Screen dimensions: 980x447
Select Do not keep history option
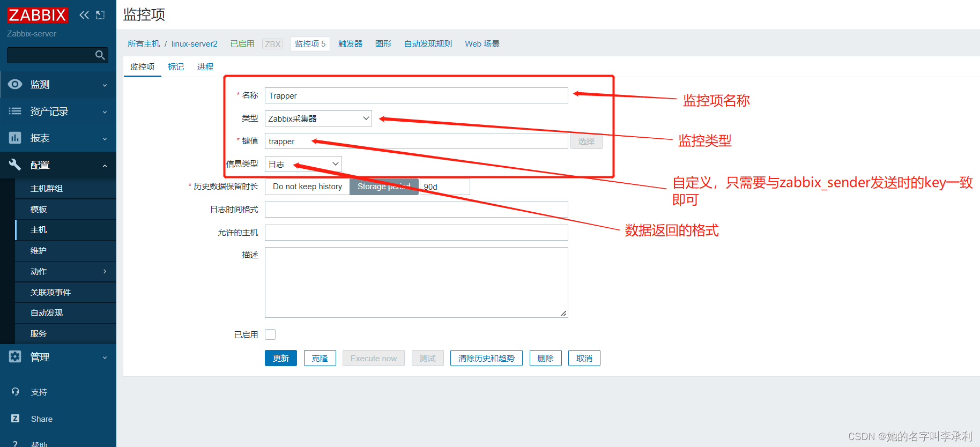[307, 187]
